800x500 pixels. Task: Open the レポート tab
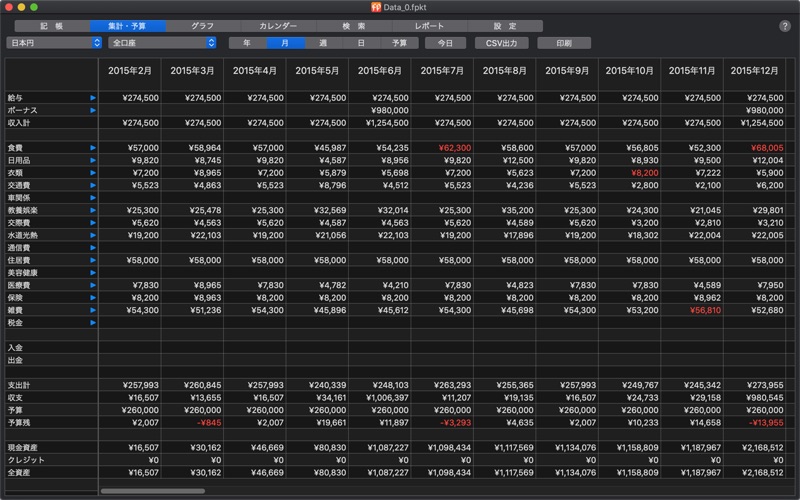tap(429, 26)
